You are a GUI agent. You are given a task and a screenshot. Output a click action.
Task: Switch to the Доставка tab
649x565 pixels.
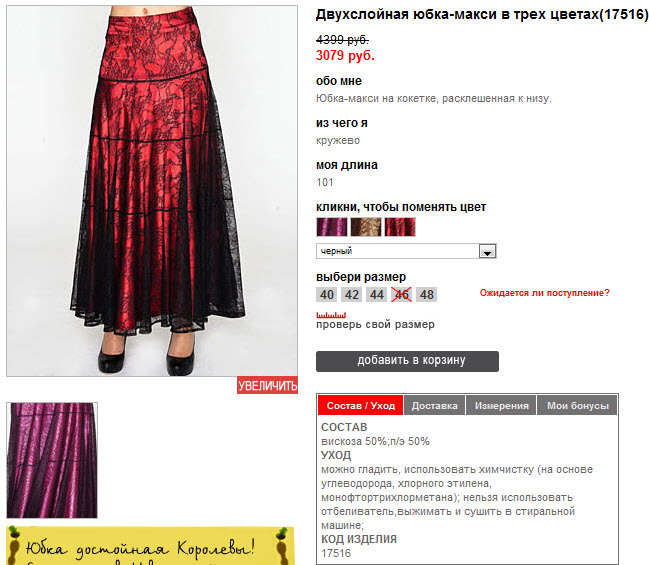click(435, 406)
